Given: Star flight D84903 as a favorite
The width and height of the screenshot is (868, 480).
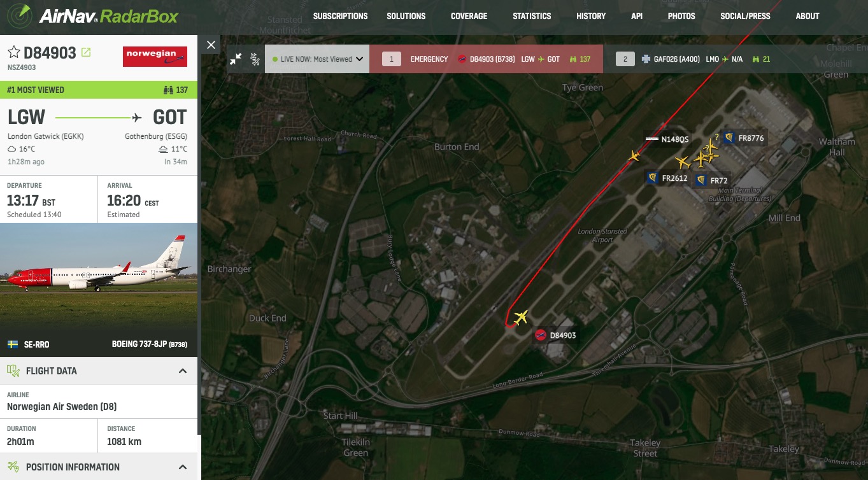Looking at the screenshot, I should coord(13,53).
